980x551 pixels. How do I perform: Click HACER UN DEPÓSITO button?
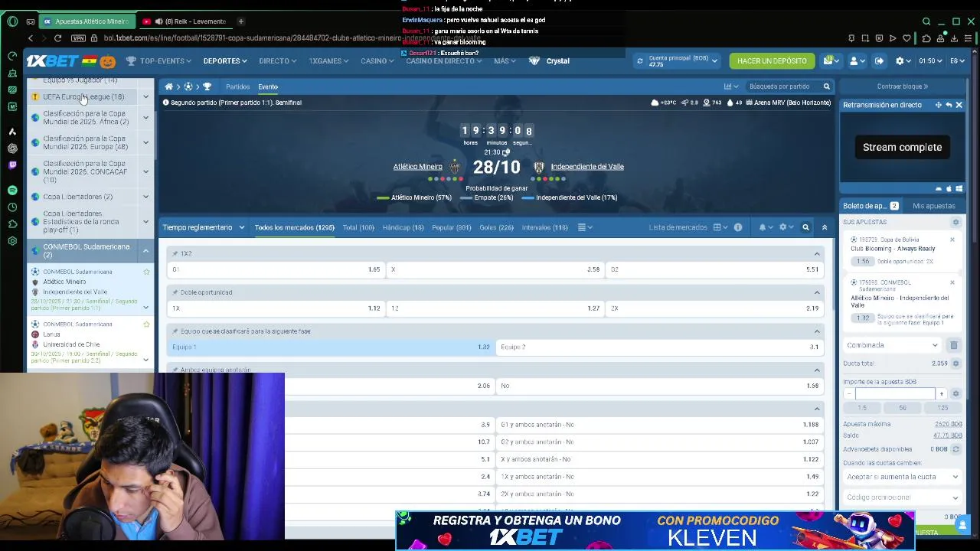tap(772, 60)
